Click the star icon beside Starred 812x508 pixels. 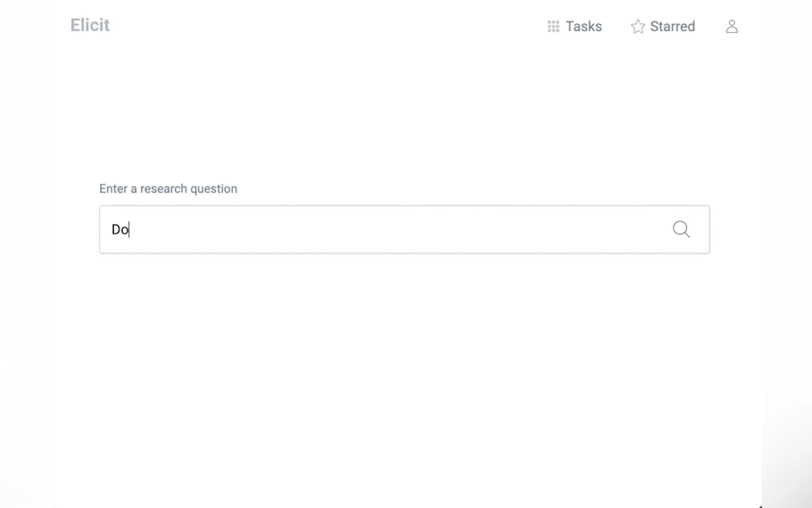[638, 27]
